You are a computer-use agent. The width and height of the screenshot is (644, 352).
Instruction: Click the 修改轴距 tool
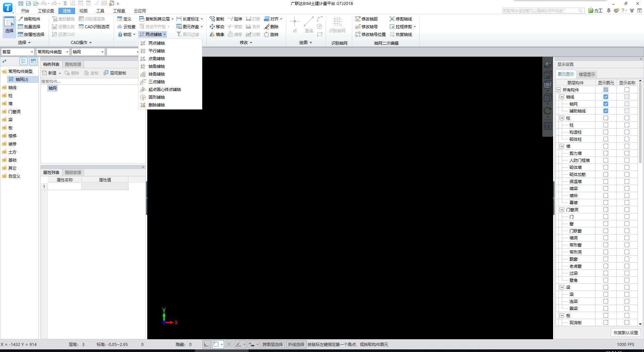coord(367,19)
